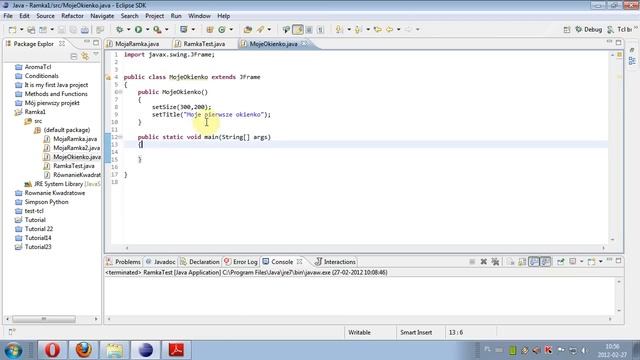Image resolution: width=640 pixels, height=360 pixels.
Task: Toggle Block Selection Mode toolbar button
Action: (x=309, y=29)
